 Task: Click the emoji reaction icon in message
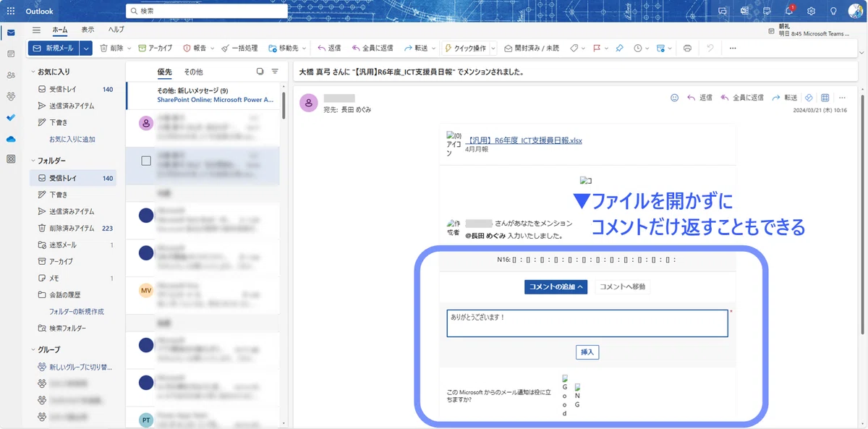674,98
